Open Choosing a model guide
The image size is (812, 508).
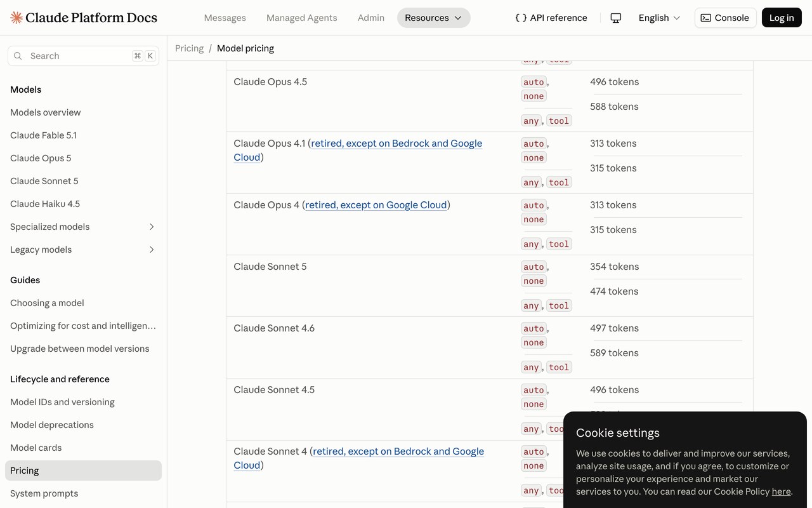[47, 303]
